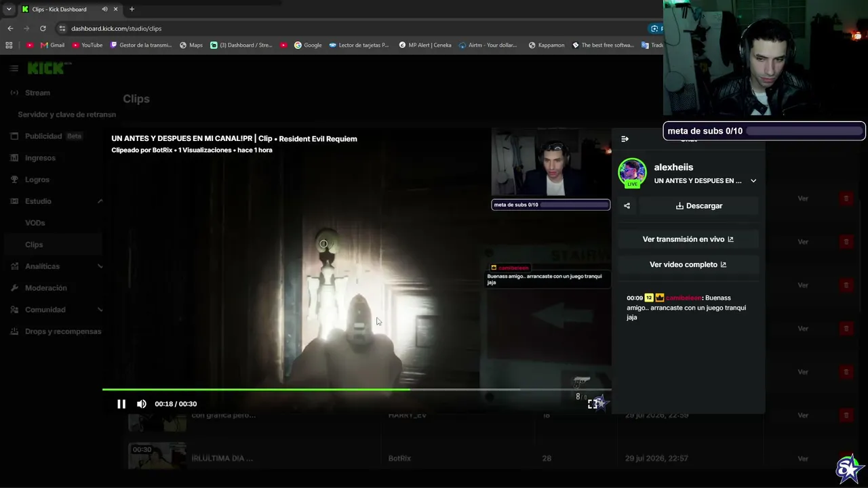Open Ver transmisión en vivo
868x488 pixels.
coord(688,239)
